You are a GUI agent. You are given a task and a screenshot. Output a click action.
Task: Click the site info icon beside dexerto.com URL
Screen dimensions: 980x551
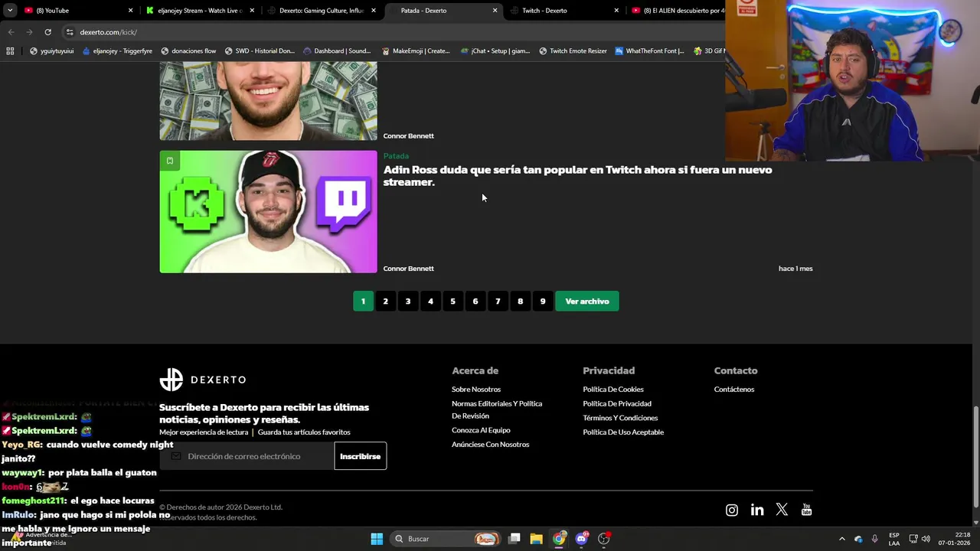coord(70,32)
